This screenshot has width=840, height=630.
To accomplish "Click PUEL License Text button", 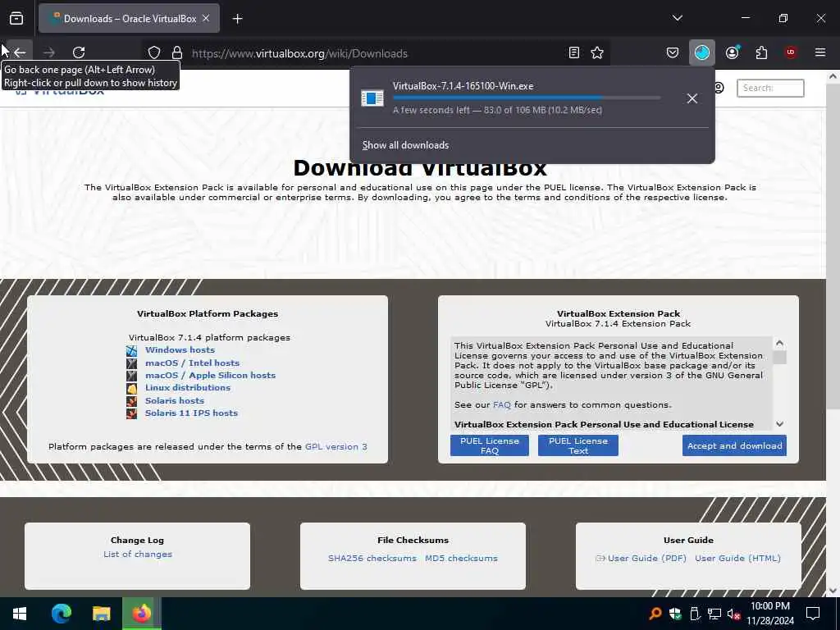I will (x=578, y=445).
